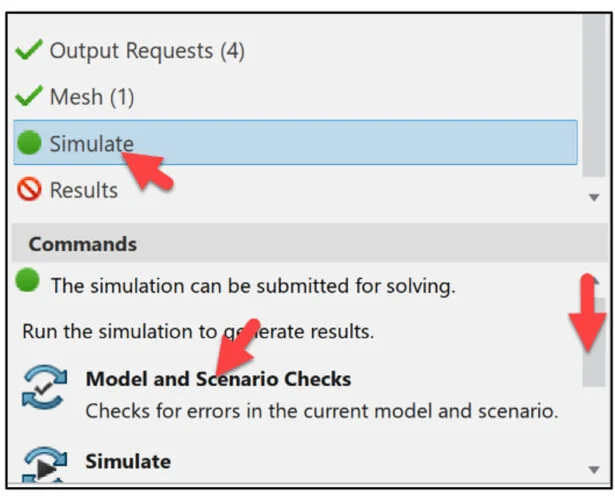Click the green checkmark beside Output Requests
This screenshot has width=615, height=501.
[x=30, y=49]
